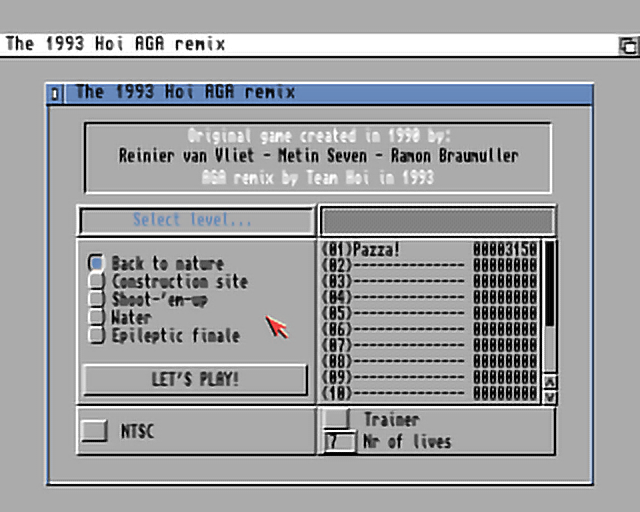Click the high score list scrollbar thumb
640x512 pixels.
click(x=550, y=284)
